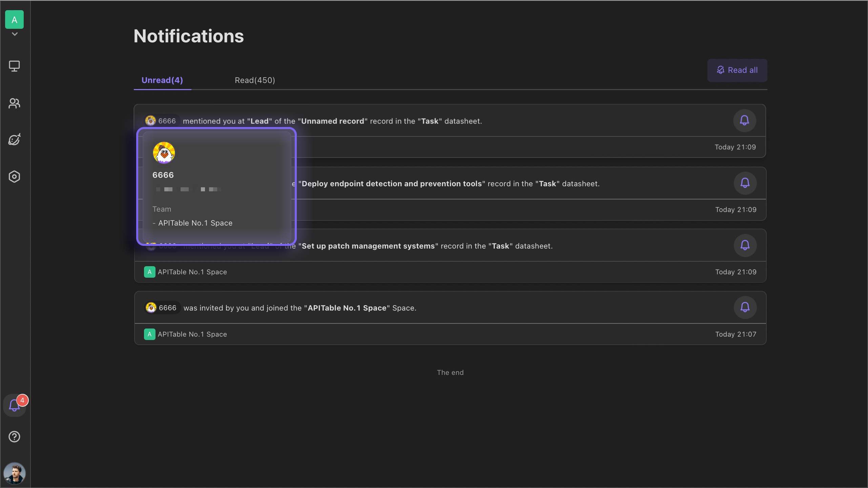Click the bell icon on first notification
This screenshot has width=868, height=488.
[745, 120]
